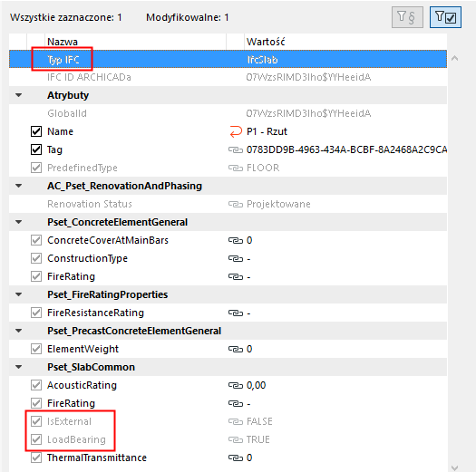Click the link icon for AcousticRating

(236, 385)
